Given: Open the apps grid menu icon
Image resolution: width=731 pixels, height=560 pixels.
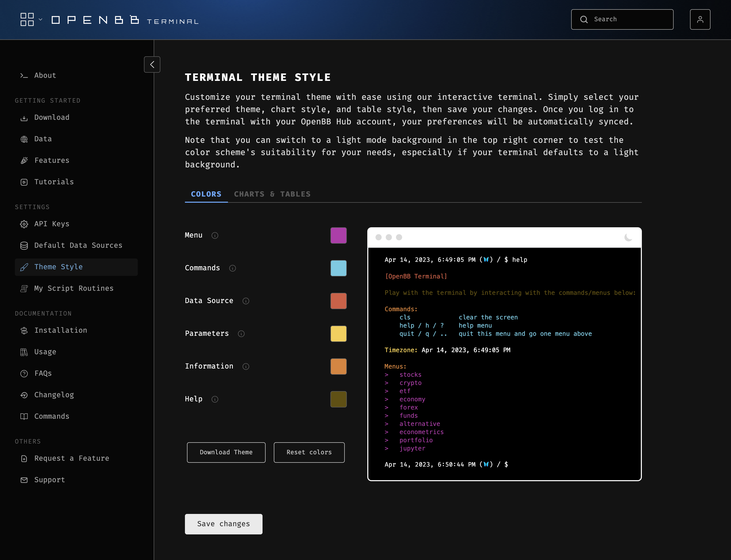Looking at the screenshot, I should (x=27, y=19).
